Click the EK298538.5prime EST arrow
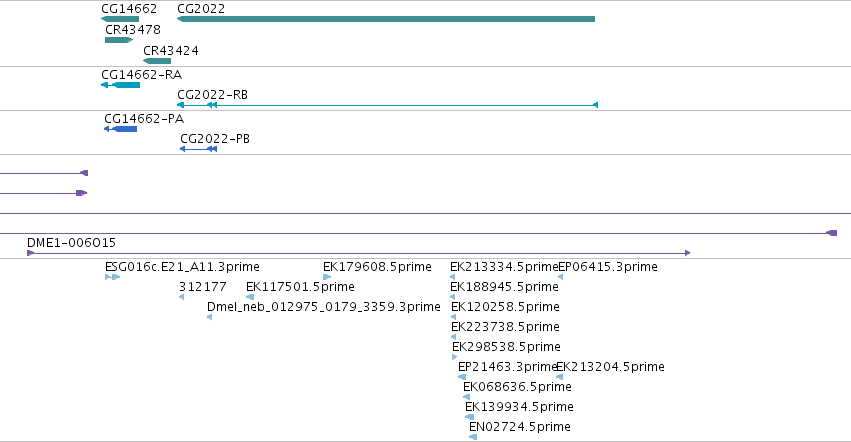Screen dimensions: 851x442 454,357
